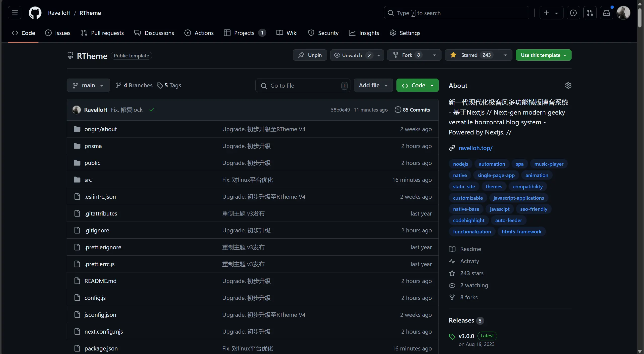Click the Unpin button
The height and width of the screenshot is (354, 644).
coord(310,55)
